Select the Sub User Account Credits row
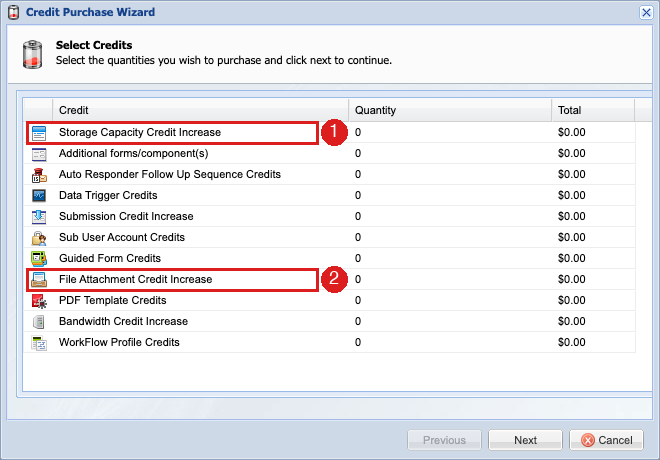660x460 pixels. pyautogui.click(x=329, y=238)
